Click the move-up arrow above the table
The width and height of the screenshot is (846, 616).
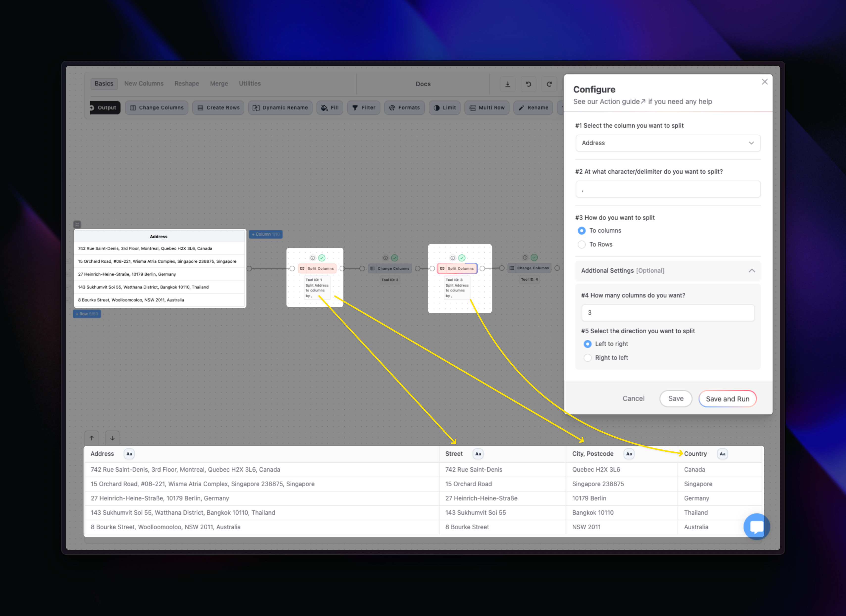click(x=92, y=438)
